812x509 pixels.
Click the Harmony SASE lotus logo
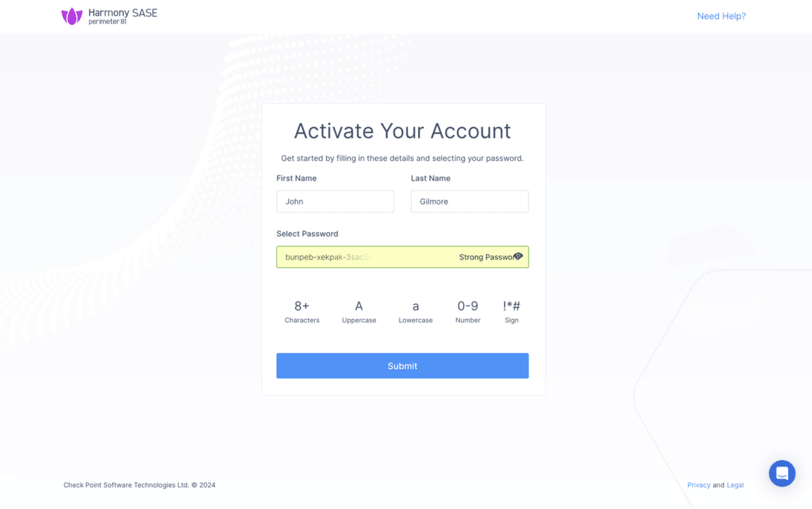71,15
